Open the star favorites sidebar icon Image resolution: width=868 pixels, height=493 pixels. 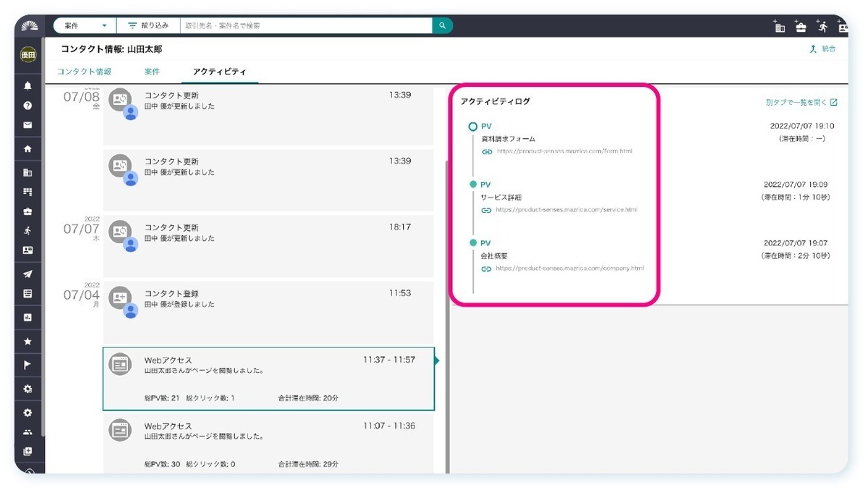coord(27,341)
